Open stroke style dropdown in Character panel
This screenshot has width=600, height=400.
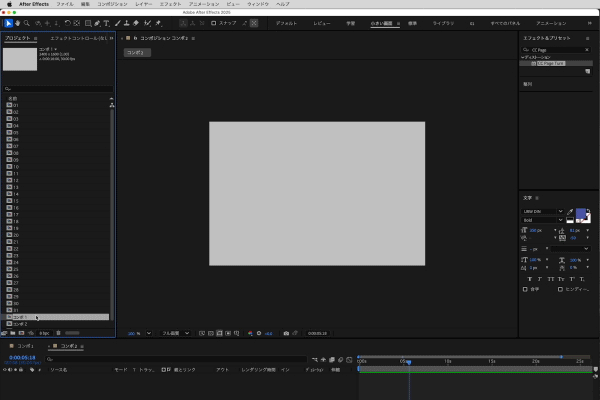(x=570, y=249)
